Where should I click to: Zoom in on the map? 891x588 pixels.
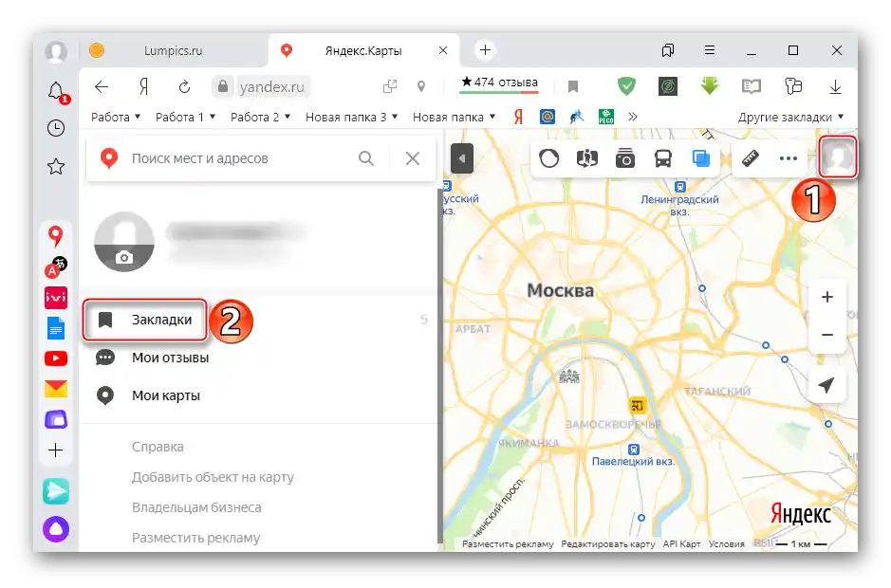click(826, 297)
